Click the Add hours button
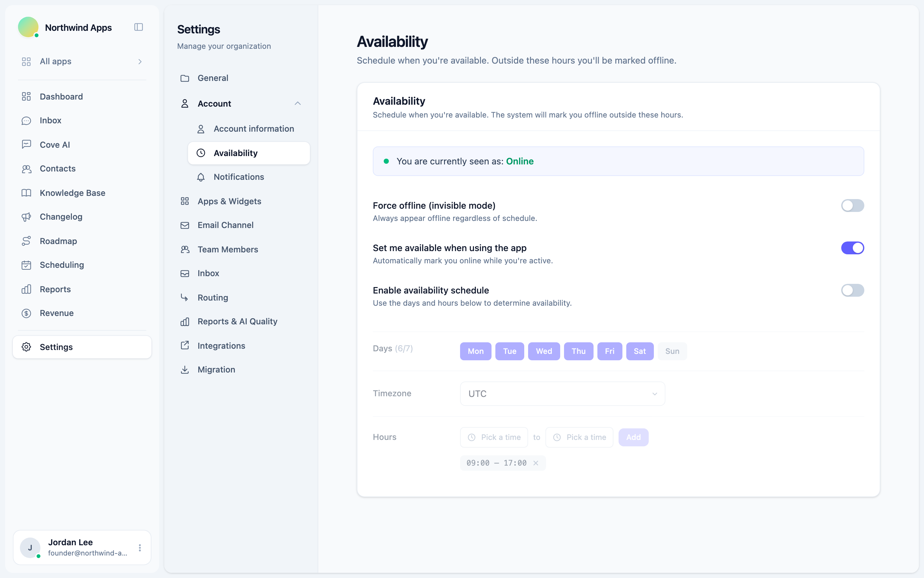This screenshot has width=924, height=578. pos(633,437)
